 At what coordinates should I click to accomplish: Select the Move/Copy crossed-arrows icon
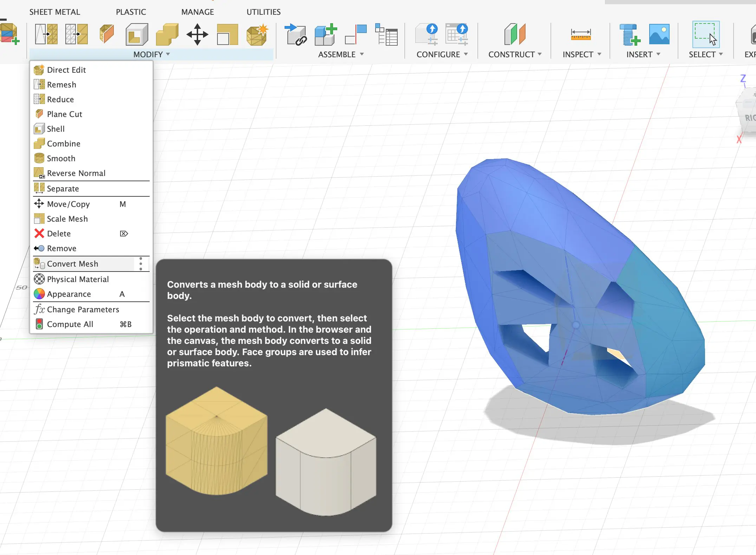coord(197,34)
